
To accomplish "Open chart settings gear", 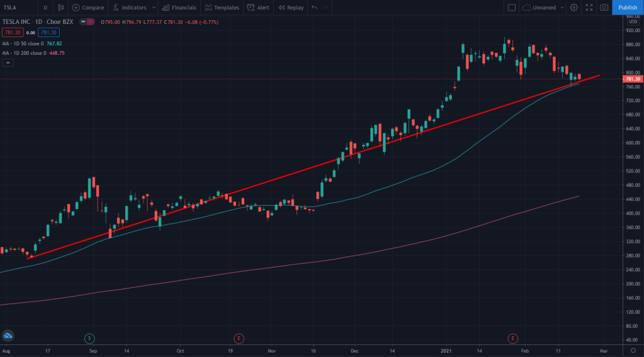I will [573, 8].
